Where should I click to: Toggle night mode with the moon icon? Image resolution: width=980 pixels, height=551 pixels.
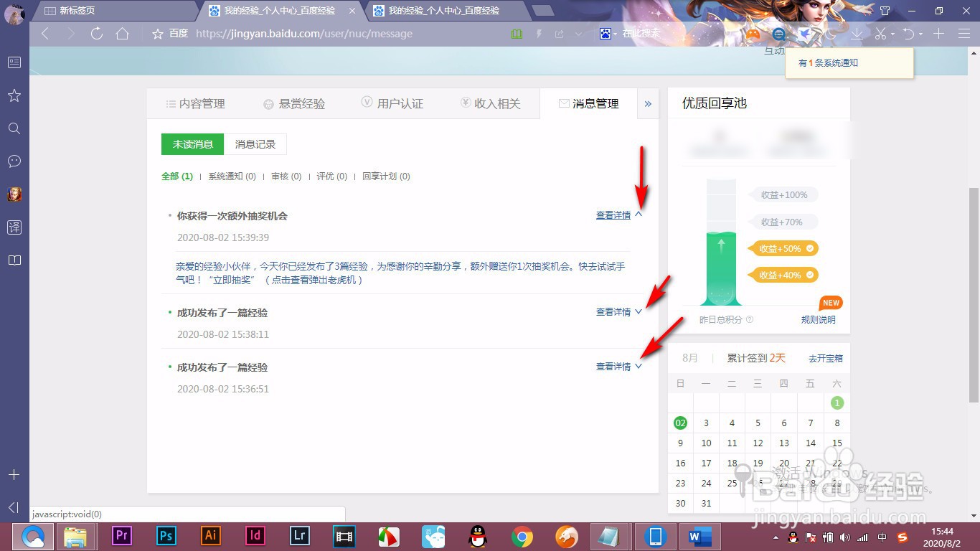click(x=830, y=33)
